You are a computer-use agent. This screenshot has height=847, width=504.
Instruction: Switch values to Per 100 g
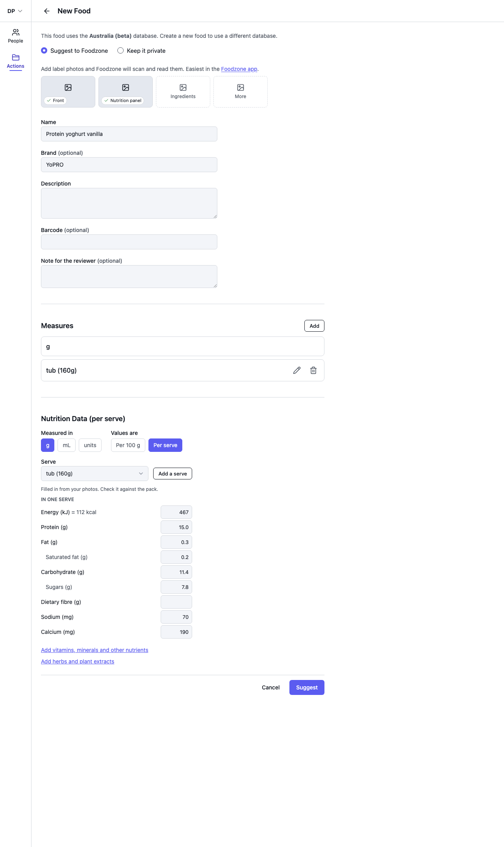[128, 445]
